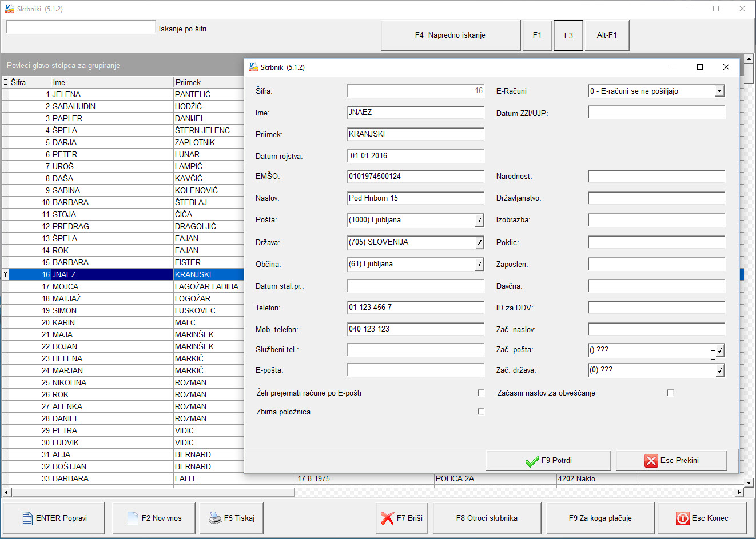Open the Zač. država lookup dropdown

[720, 371]
